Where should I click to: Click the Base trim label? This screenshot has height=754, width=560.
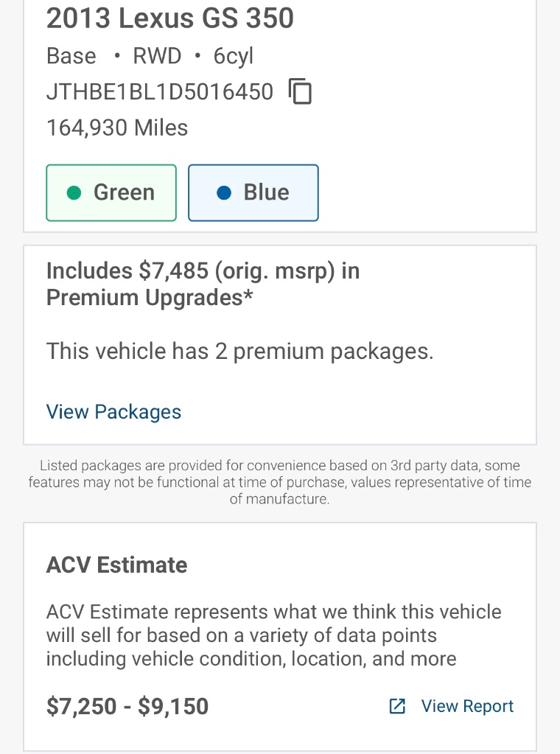(71, 56)
